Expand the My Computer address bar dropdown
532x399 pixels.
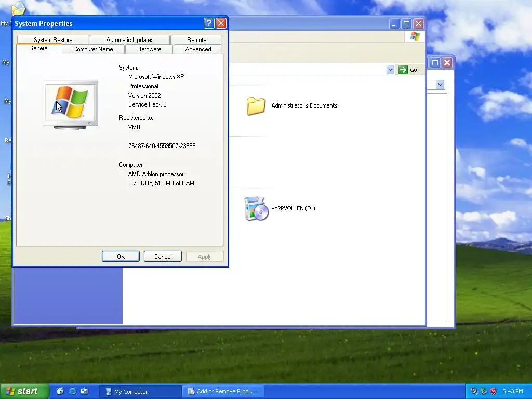(x=390, y=70)
